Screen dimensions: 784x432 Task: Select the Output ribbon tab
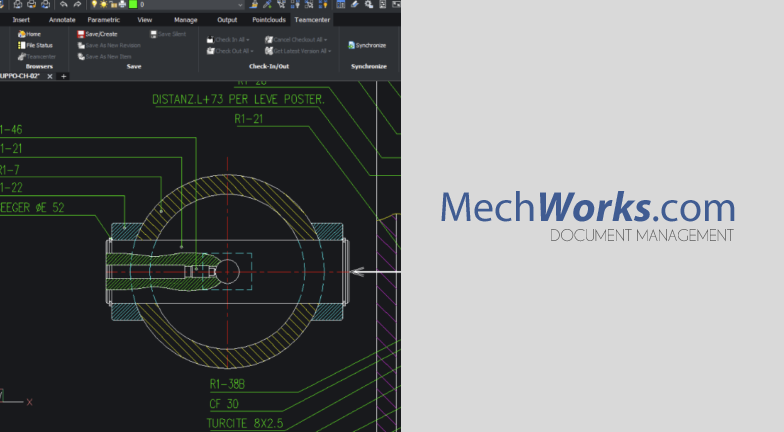(227, 20)
